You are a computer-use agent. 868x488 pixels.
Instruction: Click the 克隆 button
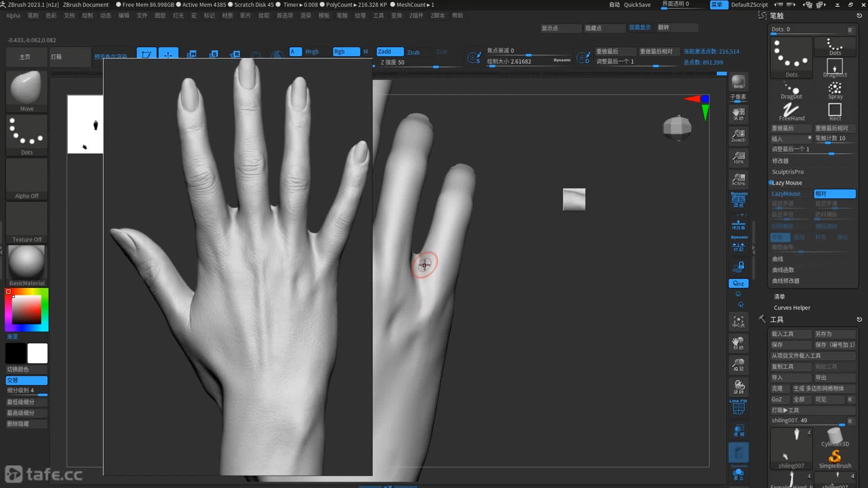(780, 389)
